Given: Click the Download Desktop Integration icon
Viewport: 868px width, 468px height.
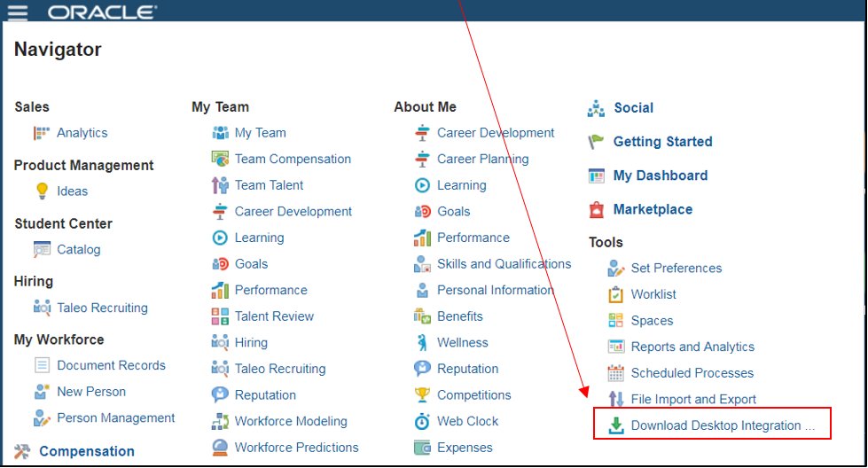Looking at the screenshot, I should click(615, 425).
